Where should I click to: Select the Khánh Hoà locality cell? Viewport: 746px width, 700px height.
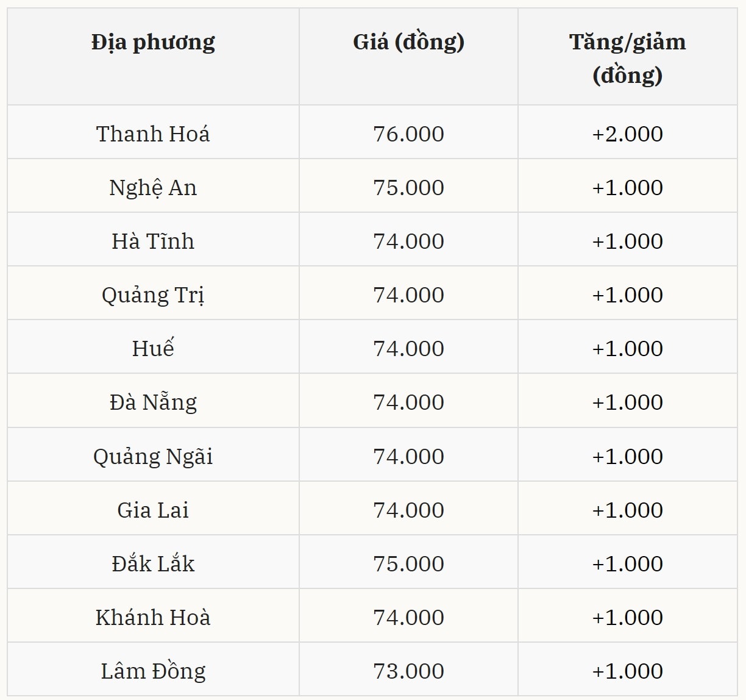pyautogui.click(x=153, y=617)
